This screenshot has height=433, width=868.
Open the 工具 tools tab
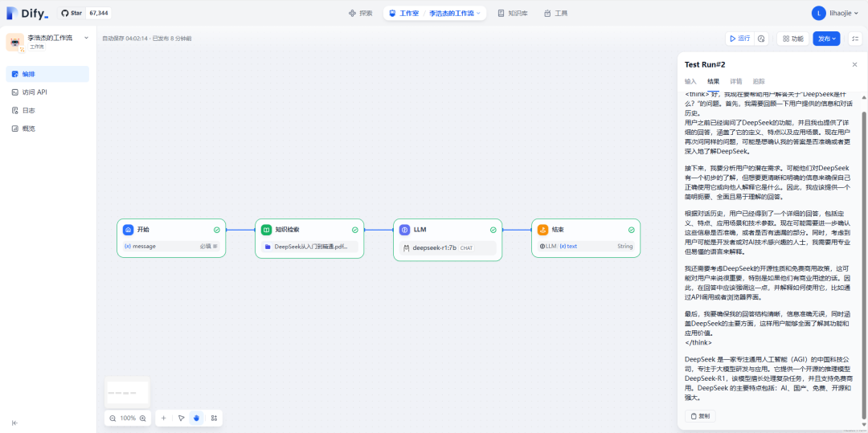tap(556, 14)
